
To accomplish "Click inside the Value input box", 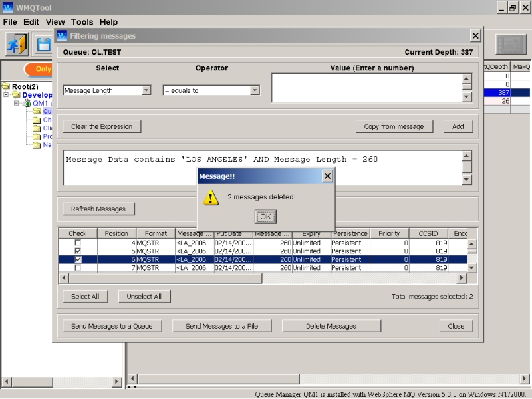I will (x=366, y=88).
